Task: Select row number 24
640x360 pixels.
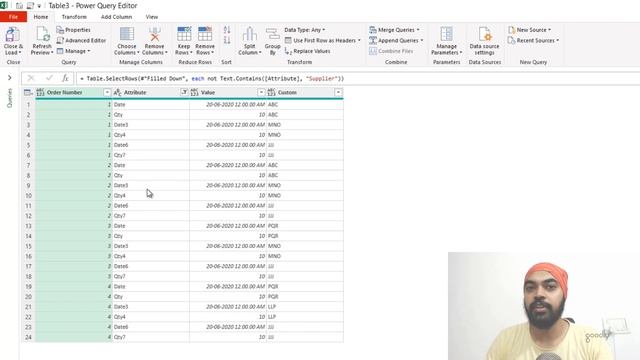Action: [x=29, y=337]
